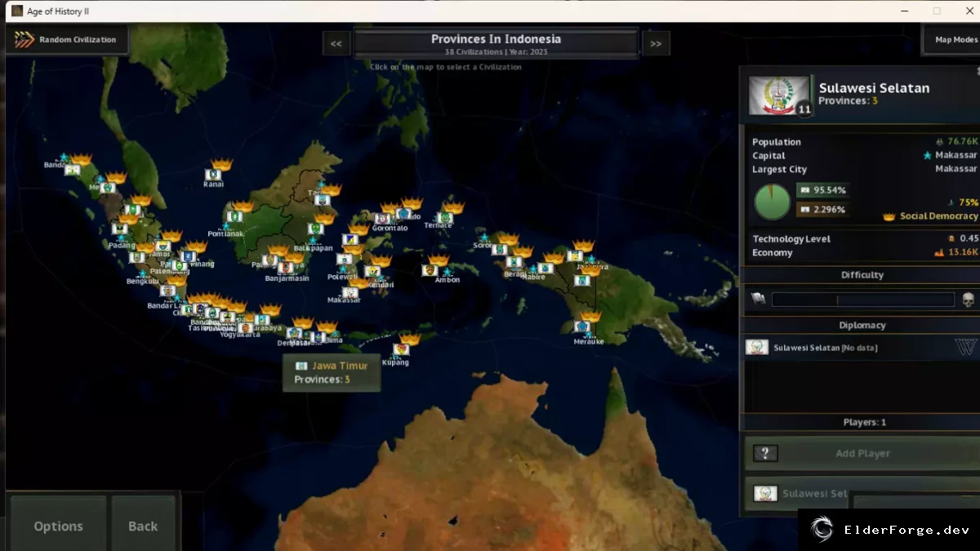Select the flag above Merauke
The image size is (980, 551).
582,327
